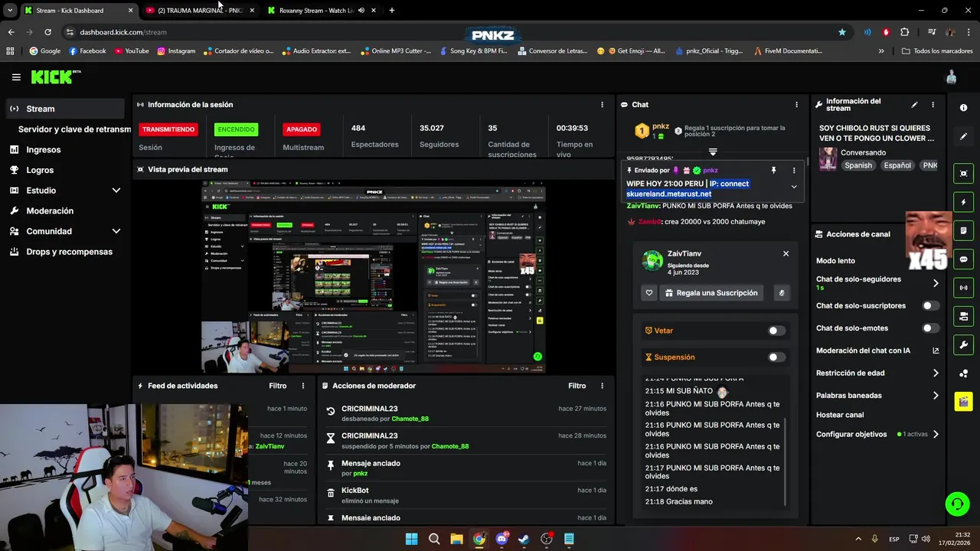The image size is (980, 551).
Task: Open the profile avatar menu
Action: point(951,77)
